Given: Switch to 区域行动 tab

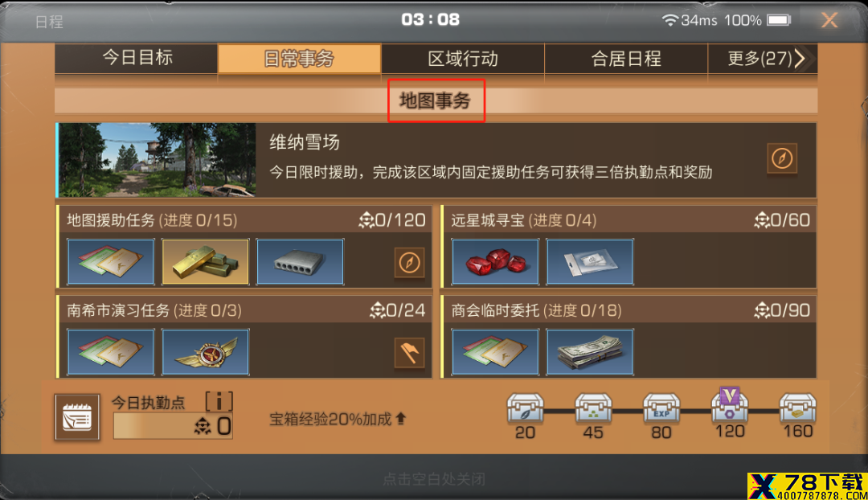Looking at the screenshot, I should pos(463,58).
